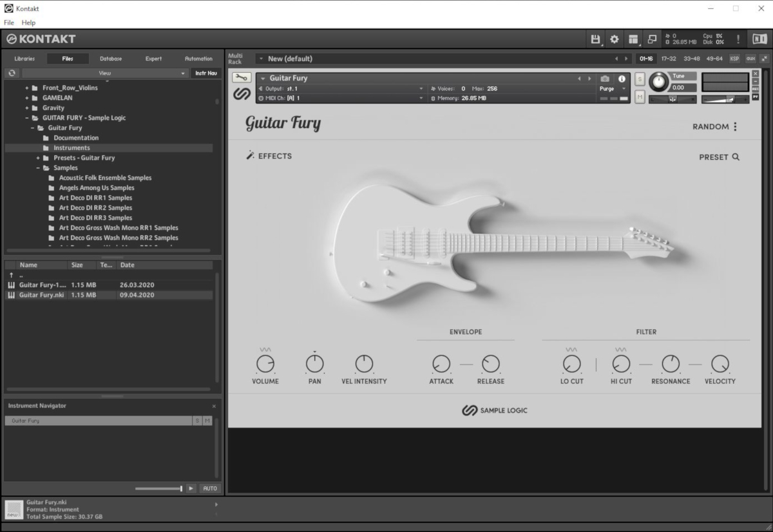This screenshot has height=532, width=773.
Task: Go to next multi preset arrow
Action: tap(627, 59)
